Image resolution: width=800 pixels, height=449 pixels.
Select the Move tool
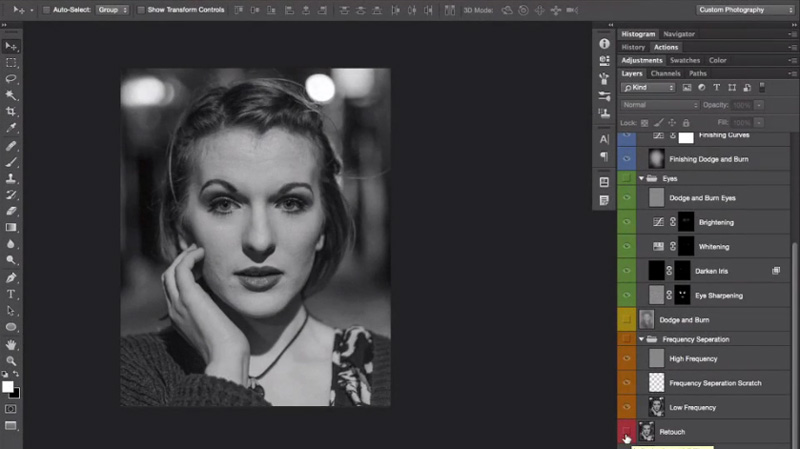coord(11,46)
